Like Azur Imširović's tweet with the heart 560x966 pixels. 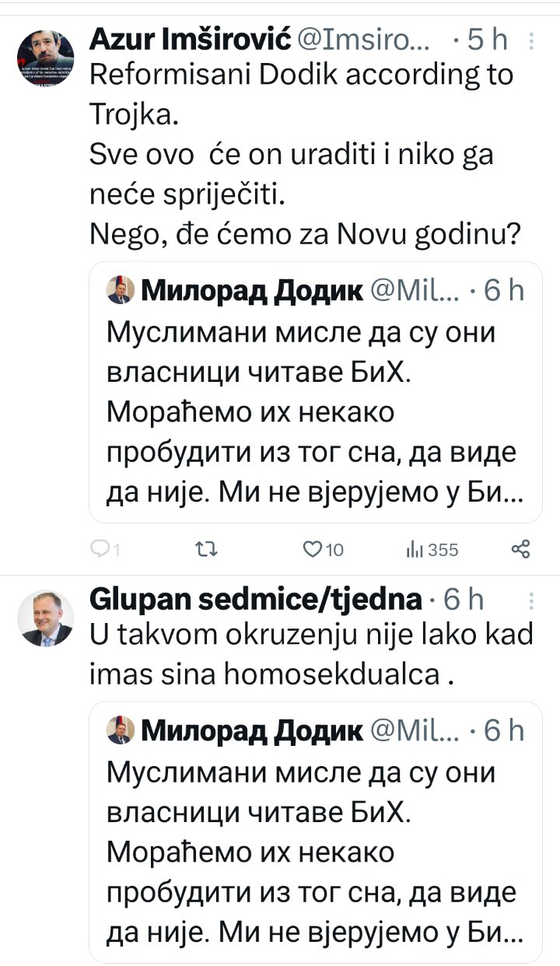coord(312,550)
